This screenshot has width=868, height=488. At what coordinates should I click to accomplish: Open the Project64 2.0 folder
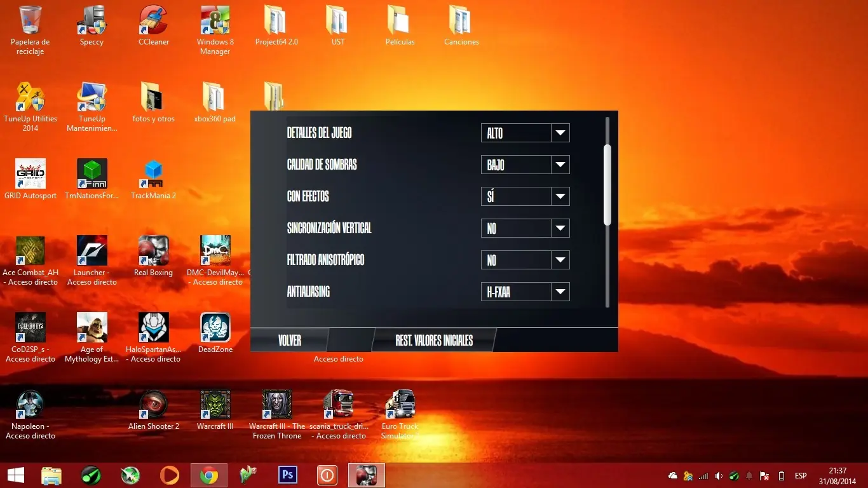(276, 25)
